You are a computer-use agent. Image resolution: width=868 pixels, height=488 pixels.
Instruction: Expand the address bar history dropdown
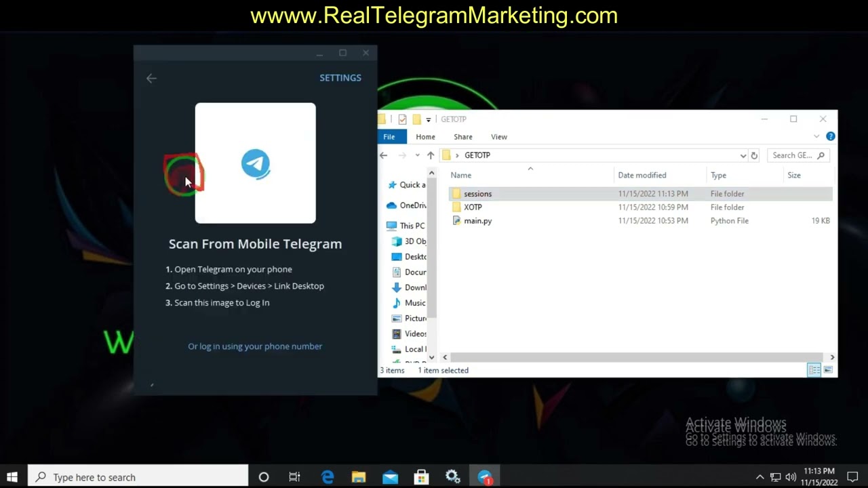click(743, 155)
